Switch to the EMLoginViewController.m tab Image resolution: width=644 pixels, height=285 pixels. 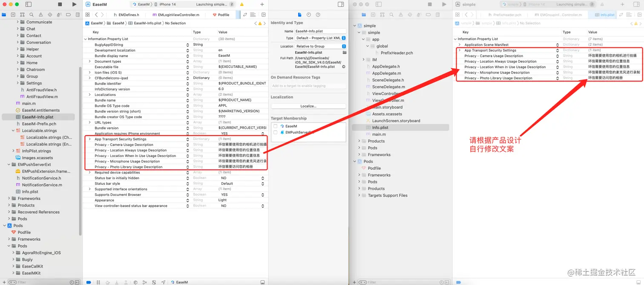click(x=176, y=15)
